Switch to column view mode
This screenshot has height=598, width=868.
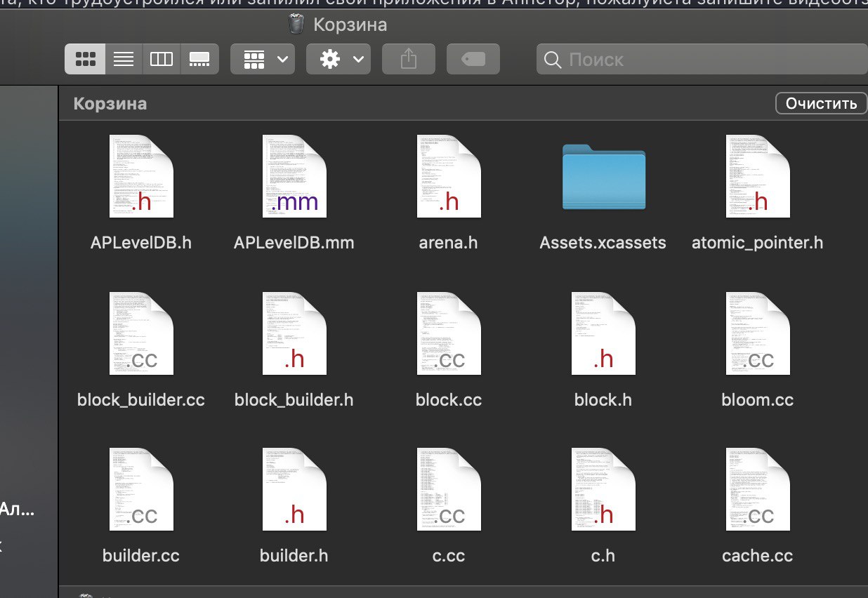(162, 59)
